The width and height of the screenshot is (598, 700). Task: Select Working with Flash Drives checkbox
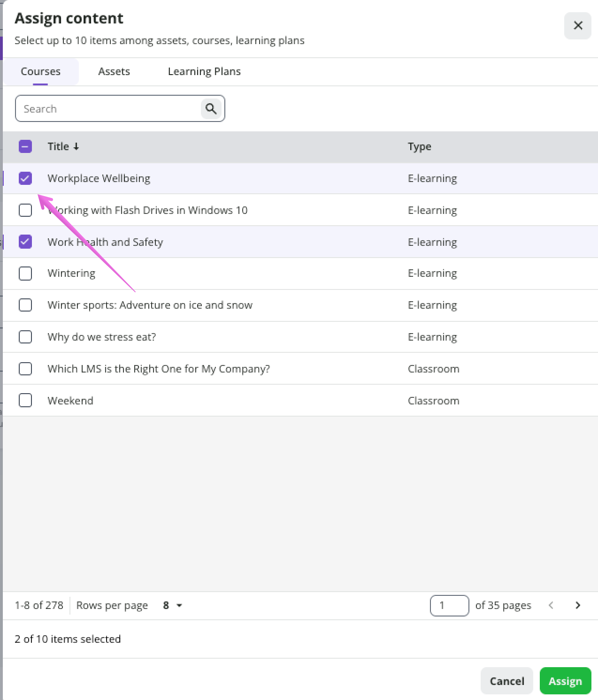tap(25, 210)
